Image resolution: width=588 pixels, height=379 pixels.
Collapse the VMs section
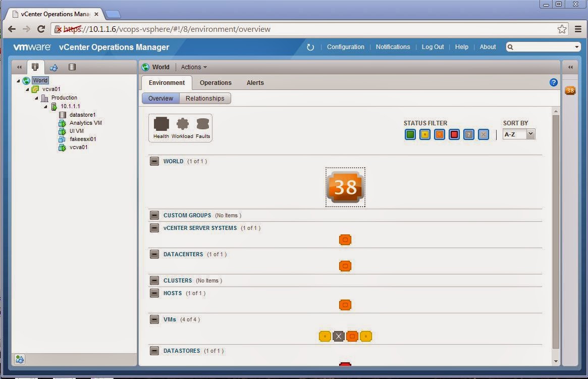154,319
